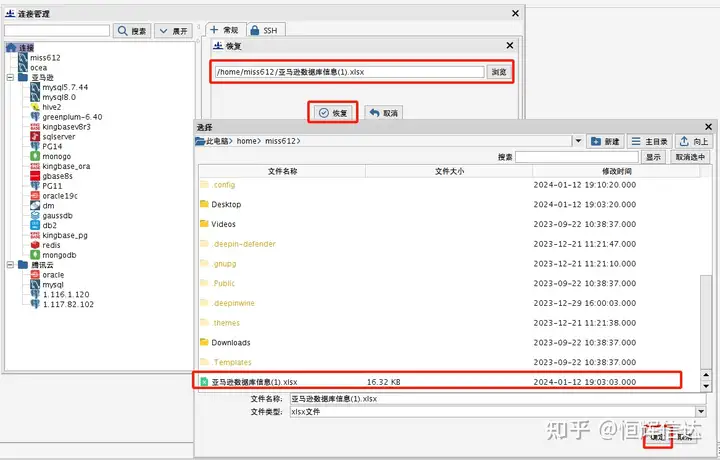
Task: Click the 展开 expand-all button
Action: [x=173, y=31]
